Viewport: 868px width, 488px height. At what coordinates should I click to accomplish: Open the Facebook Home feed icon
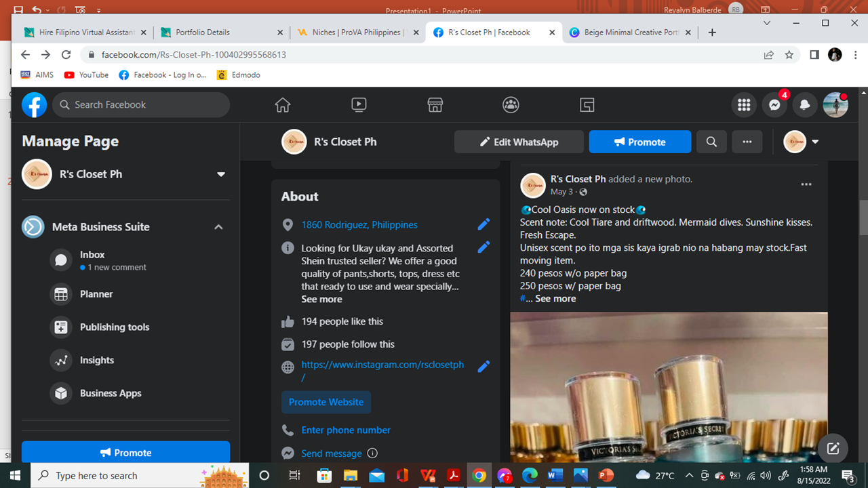pyautogui.click(x=283, y=105)
